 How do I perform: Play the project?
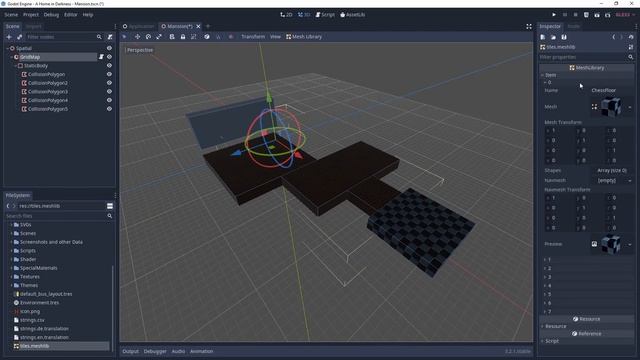click(554, 15)
